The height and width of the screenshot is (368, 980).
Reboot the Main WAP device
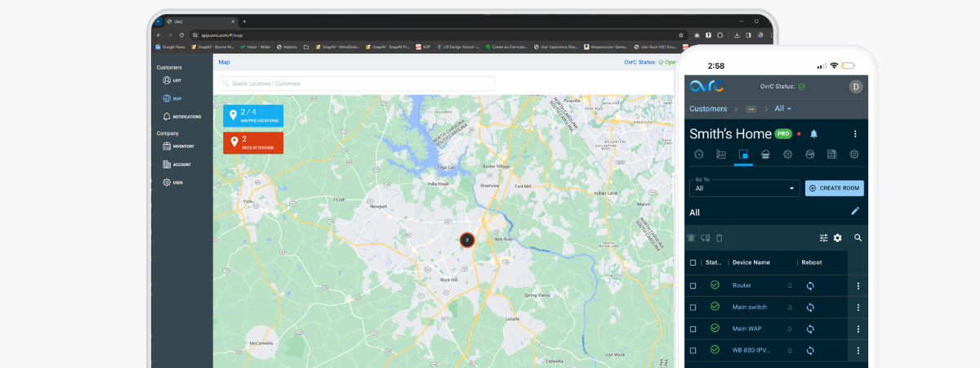(x=810, y=329)
